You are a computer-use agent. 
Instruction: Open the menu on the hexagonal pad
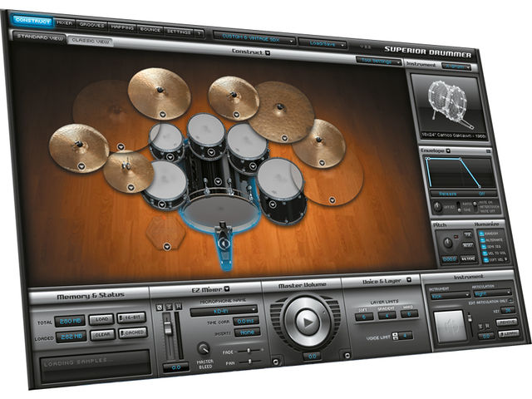pos(166,247)
